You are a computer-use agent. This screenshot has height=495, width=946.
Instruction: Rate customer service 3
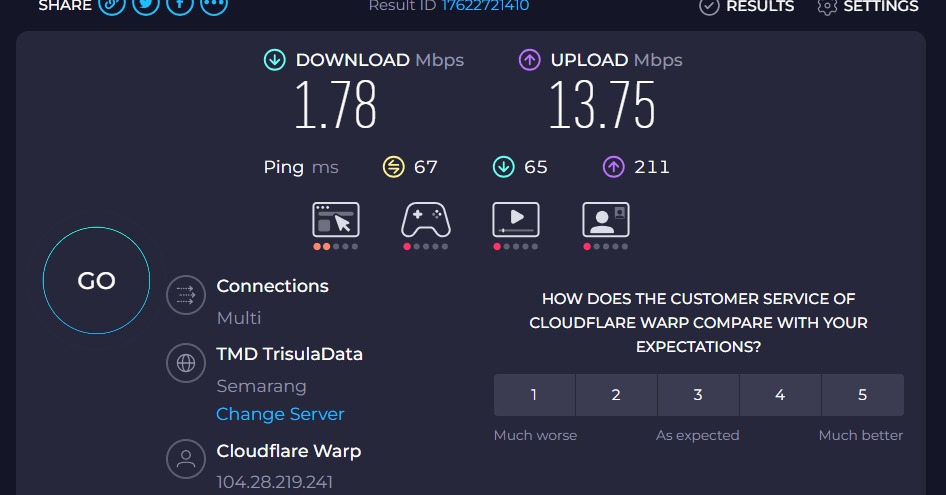point(698,395)
